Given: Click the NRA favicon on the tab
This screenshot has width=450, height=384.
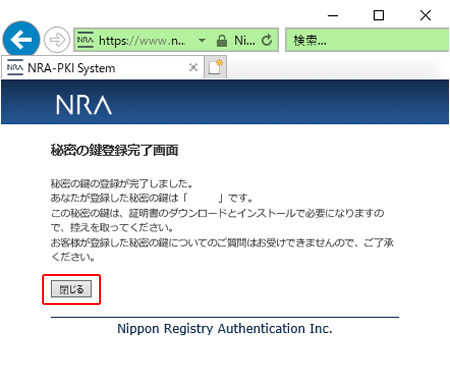Looking at the screenshot, I should click(x=15, y=68).
